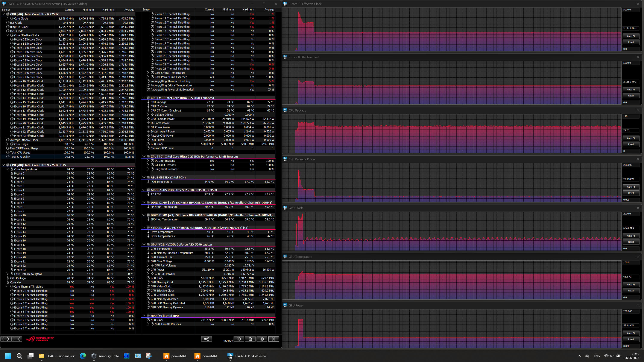Expand the Core Clocks tree row
Screen dimensions: 644x362
pyautogui.click(x=8, y=18)
